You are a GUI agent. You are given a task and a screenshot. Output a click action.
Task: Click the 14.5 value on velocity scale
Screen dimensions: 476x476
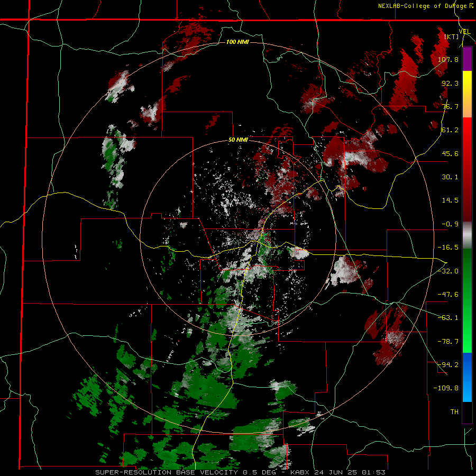coord(450,200)
